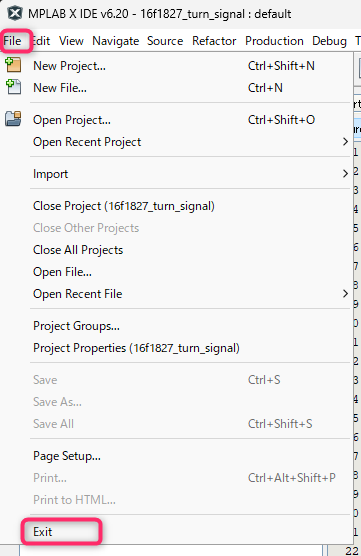
Task: Open the Source menu
Action: point(165,41)
